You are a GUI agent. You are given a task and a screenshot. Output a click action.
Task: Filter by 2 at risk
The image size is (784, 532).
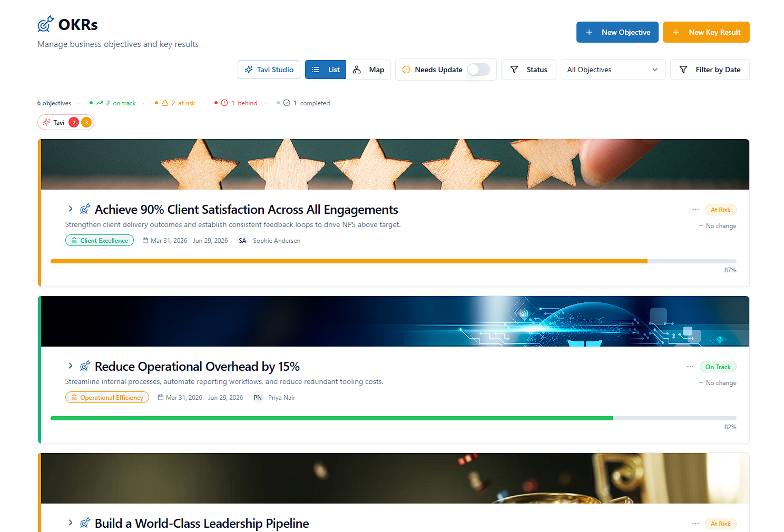tap(175, 103)
